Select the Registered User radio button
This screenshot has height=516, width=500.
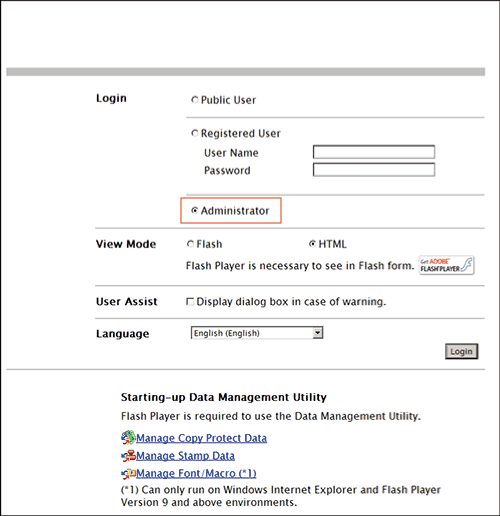(195, 133)
